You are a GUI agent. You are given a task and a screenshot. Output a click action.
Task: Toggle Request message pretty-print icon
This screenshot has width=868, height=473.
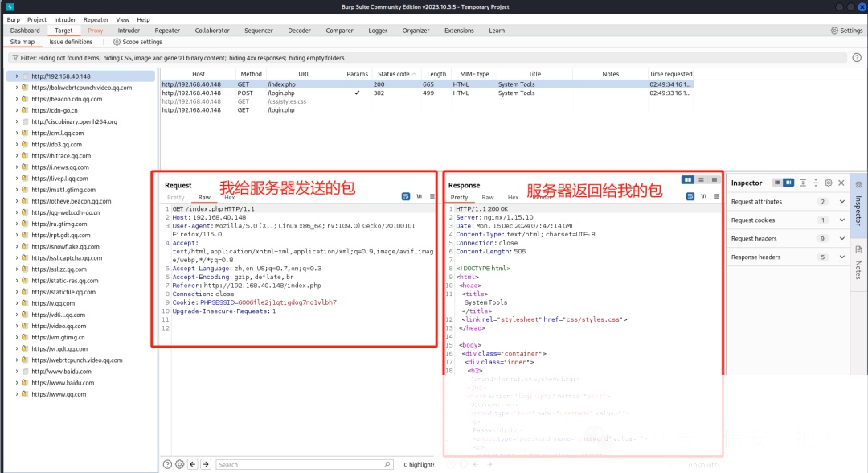coord(406,196)
